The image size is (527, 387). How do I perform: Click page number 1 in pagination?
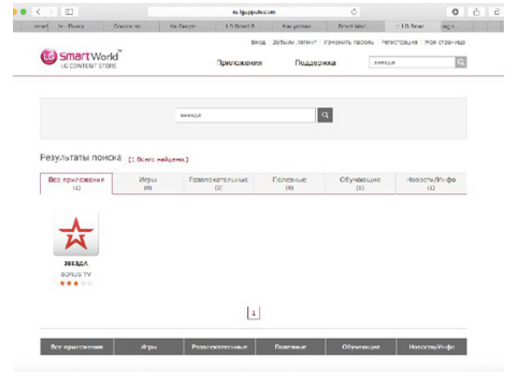click(253, 313)
